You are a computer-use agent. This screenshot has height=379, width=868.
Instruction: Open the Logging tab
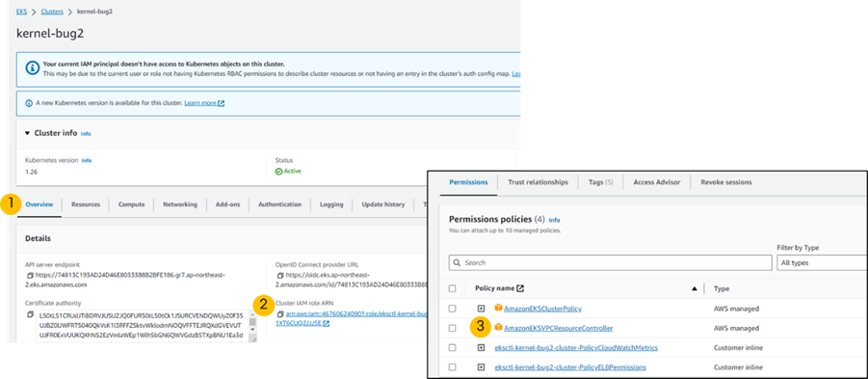331,204
